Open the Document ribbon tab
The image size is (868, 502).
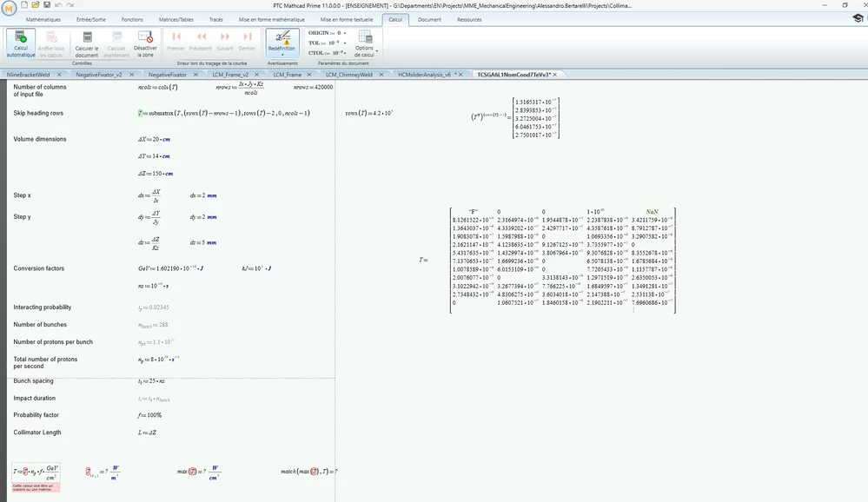tap(429, 19)
